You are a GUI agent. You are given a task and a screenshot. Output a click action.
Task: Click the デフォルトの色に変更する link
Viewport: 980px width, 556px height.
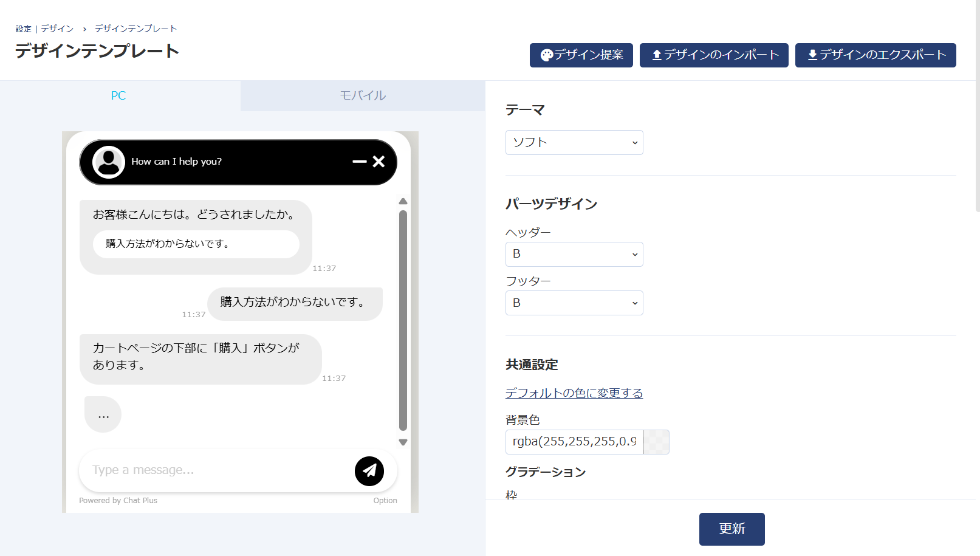pos(574,393)
